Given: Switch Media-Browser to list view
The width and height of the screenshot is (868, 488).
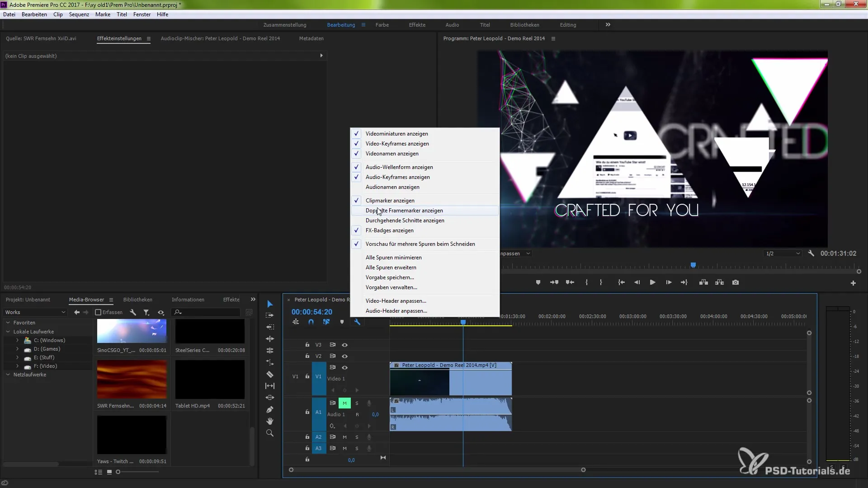Looking at the screenshot, I should tap(98, 472).
